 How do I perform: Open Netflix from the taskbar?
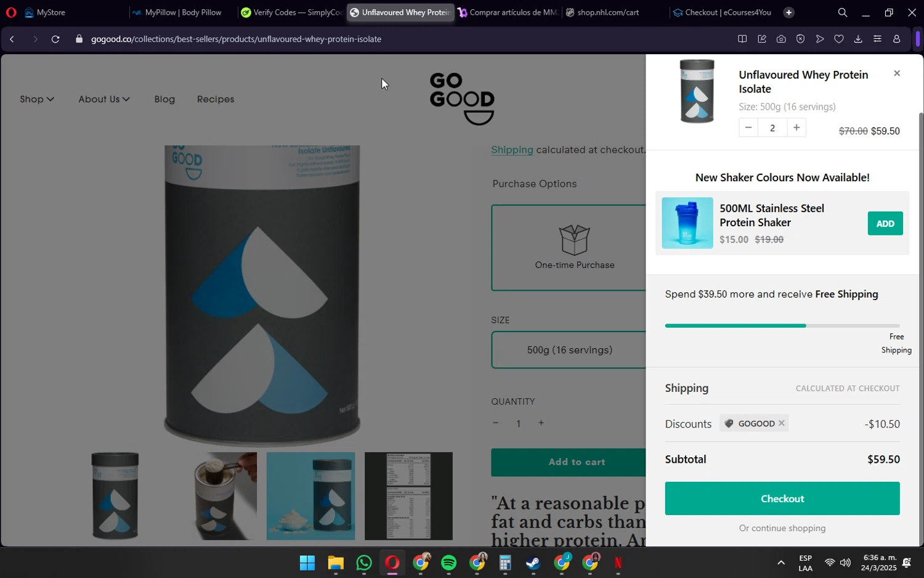click(x=618, y=563)
